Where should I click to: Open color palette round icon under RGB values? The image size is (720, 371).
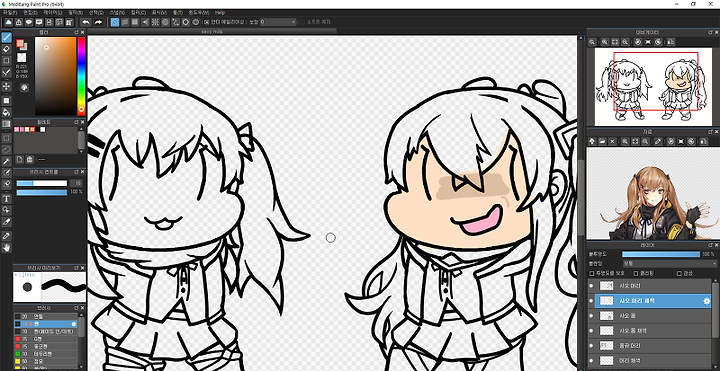[24, 87]
